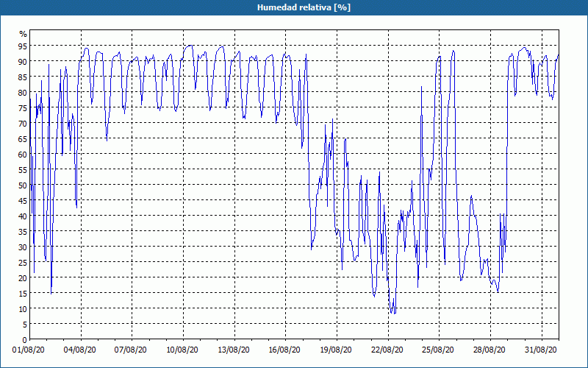Select the 5 value on the Y-axis
The width and height of the screenshot is (588, 368).
(x=25, y=325)
